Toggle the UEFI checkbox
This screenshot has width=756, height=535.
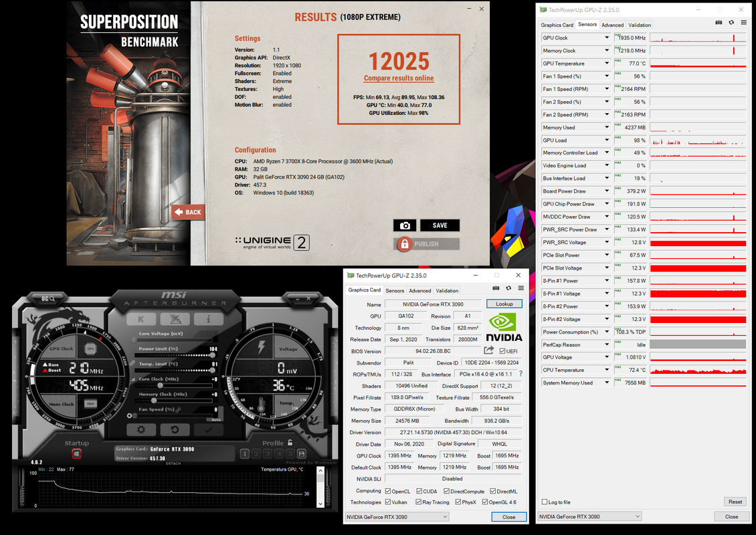pyautogui.click(x=502, y=351)
